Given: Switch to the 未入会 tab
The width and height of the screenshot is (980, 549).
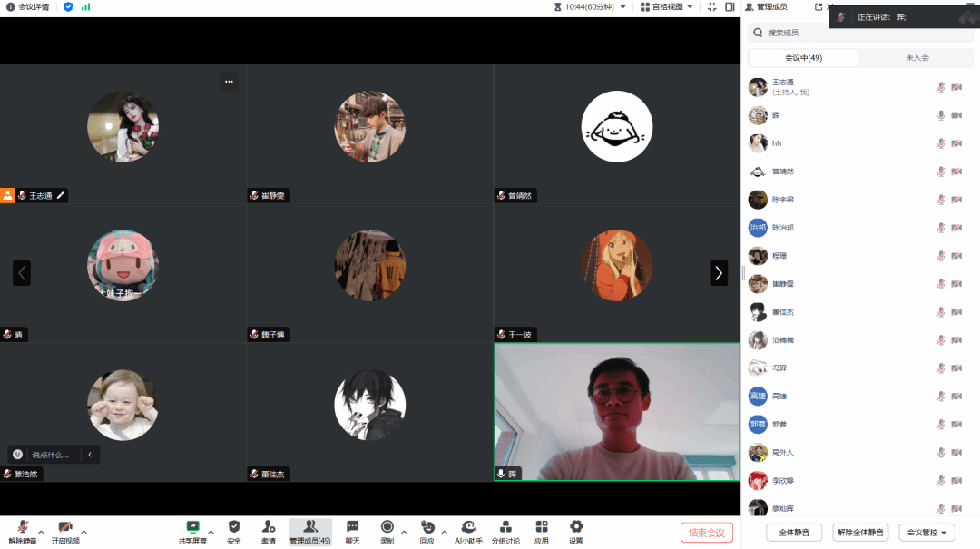Looking at the screenshot, I should (916, 58).
